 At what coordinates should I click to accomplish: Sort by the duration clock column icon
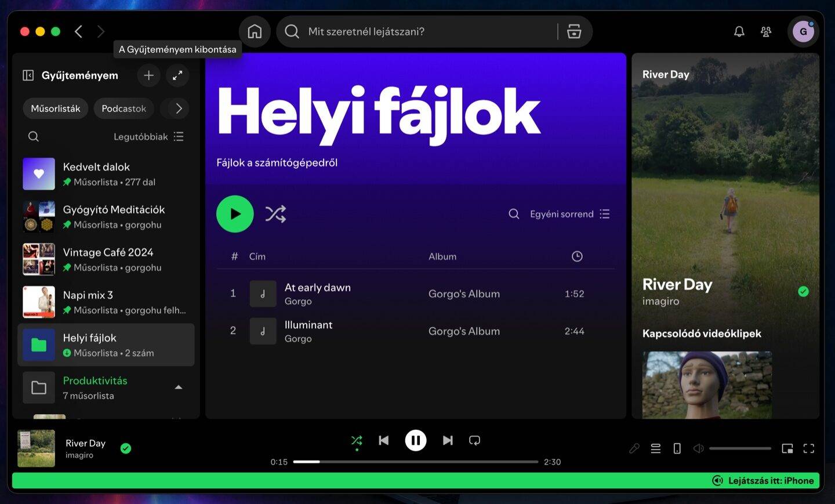577,256
